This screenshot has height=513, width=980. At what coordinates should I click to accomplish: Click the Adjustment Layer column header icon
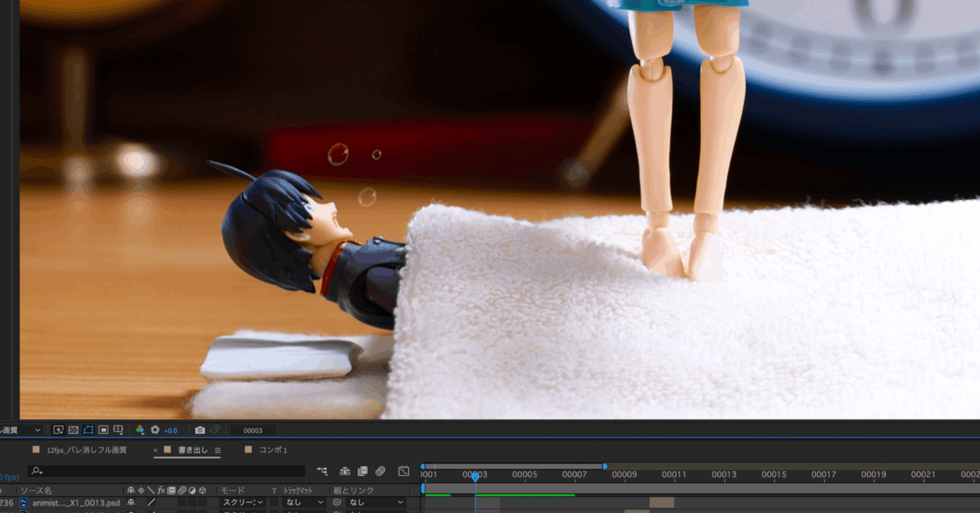(192, 491)
